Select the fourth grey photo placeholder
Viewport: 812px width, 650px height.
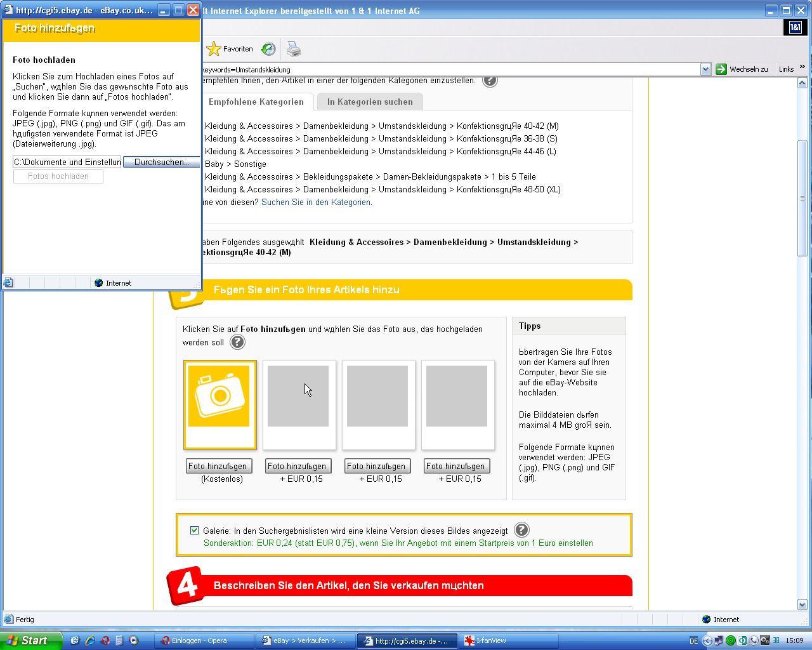457,404
